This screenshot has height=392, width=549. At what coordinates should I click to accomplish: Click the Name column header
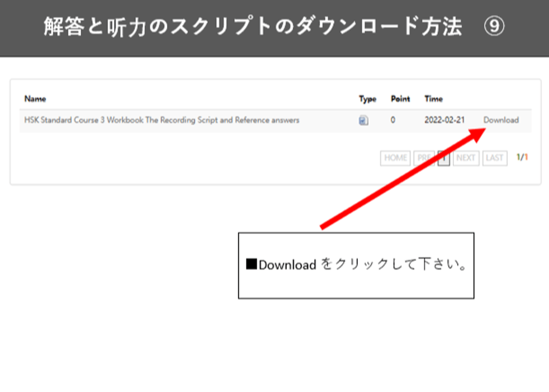(x=35, y=99)
